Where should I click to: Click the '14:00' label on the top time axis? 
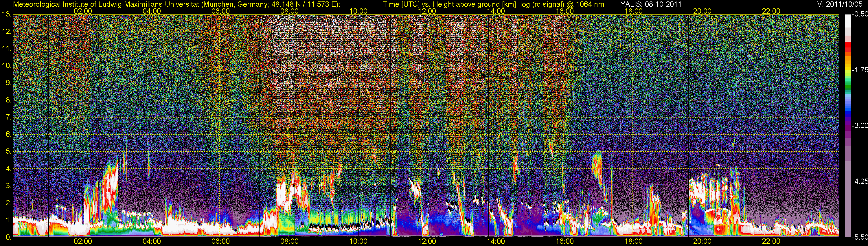496,11
